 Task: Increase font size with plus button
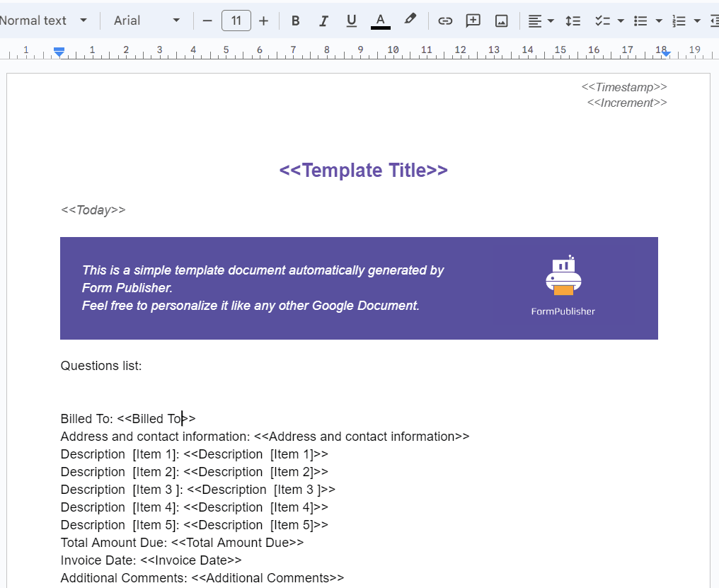[x=263, y=21]
